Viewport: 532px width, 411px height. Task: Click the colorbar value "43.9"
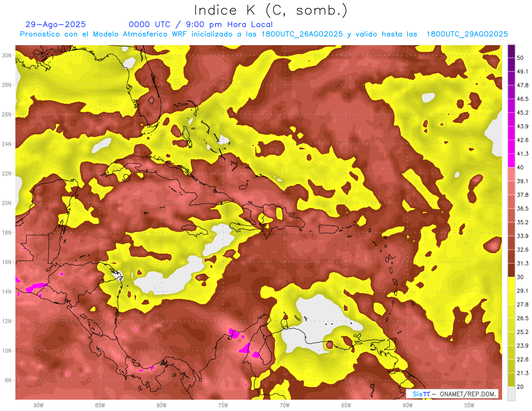tap(522, 126)
